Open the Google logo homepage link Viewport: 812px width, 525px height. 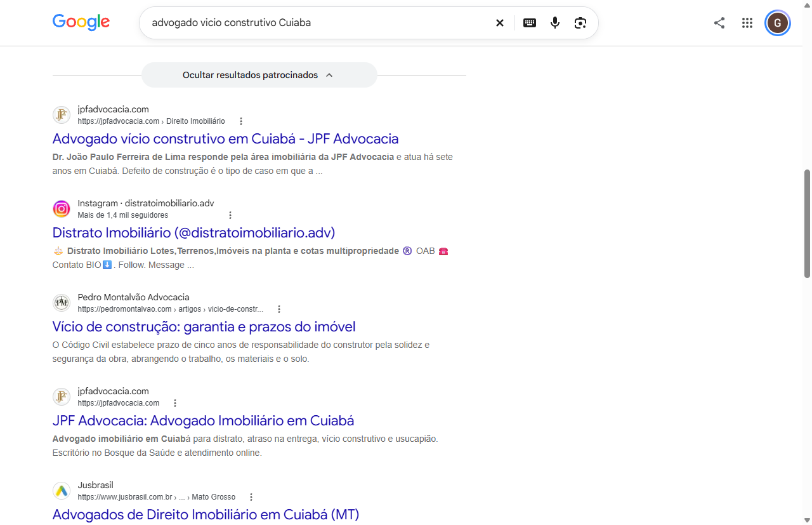[x=81, y=22]
